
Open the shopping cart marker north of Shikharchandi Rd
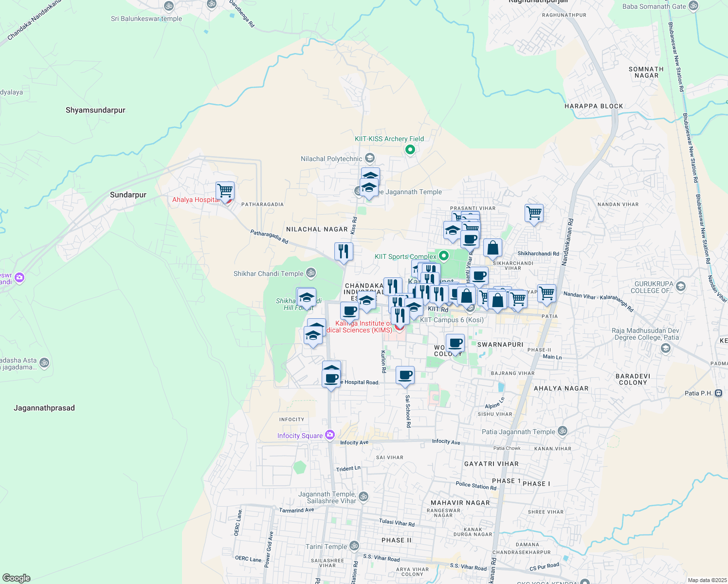pos(534,214)
